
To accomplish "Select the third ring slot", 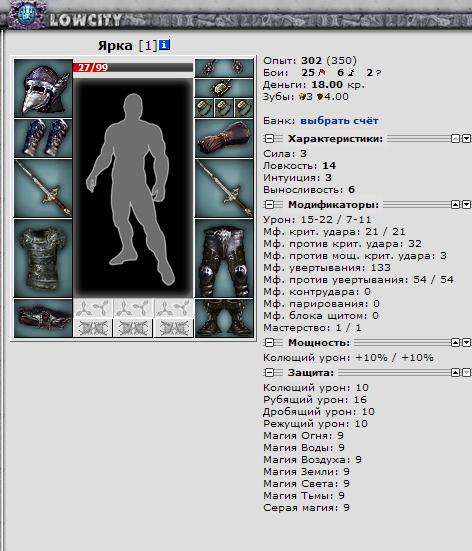I will point(244,108).
